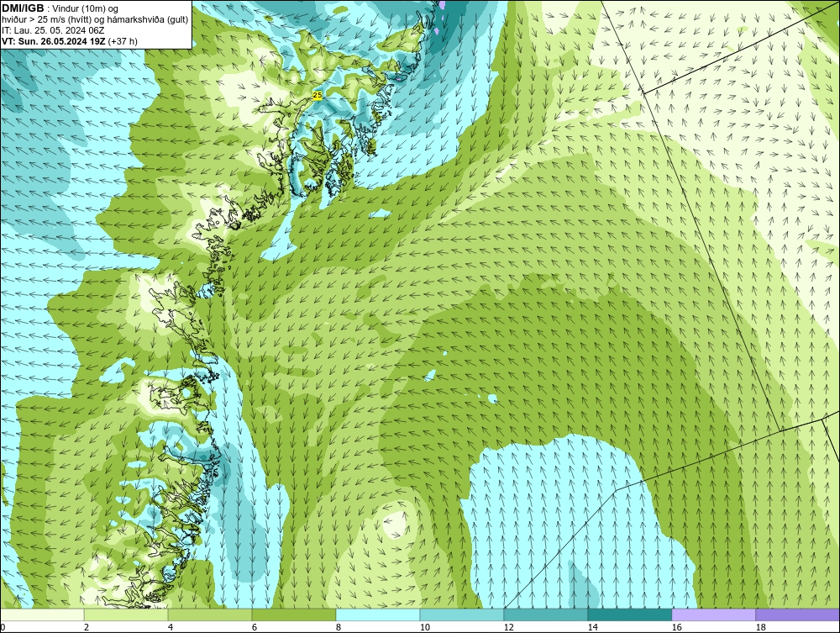Click the initial time 'IT: Lau. 25. 05. 2024 06Z'

(53, 30)
